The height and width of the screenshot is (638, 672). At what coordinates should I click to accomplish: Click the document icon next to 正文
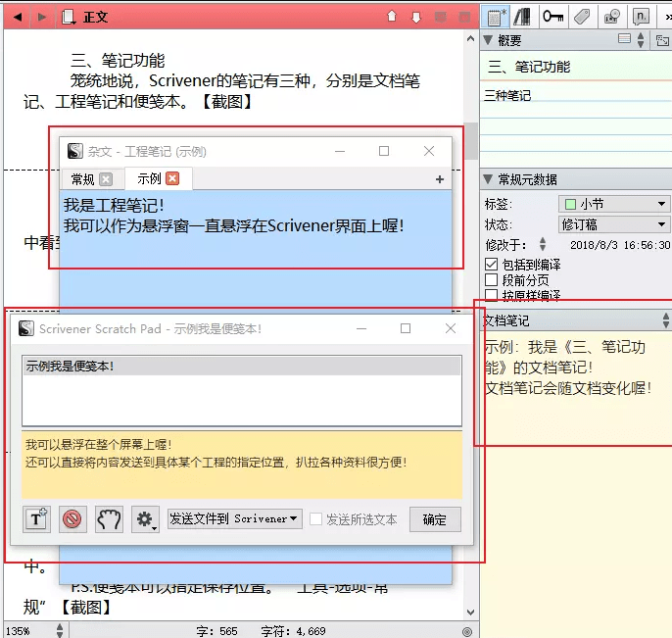point(69,17)
